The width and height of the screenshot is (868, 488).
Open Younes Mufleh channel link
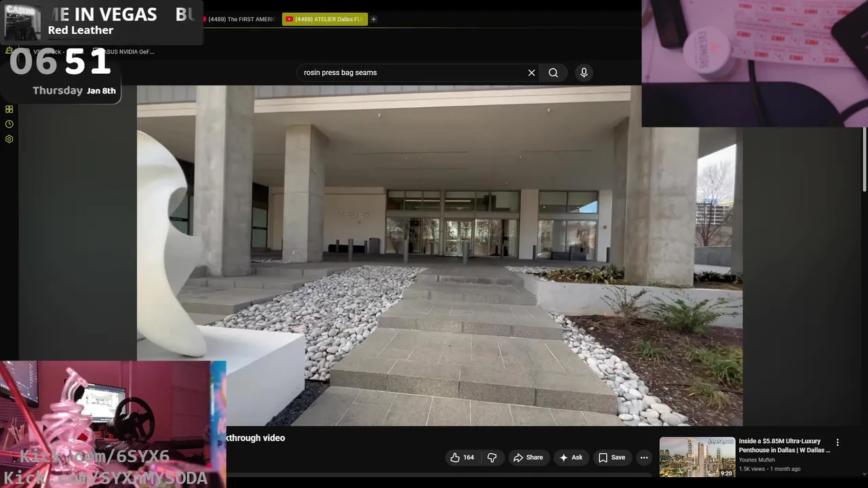click(757, 460)
